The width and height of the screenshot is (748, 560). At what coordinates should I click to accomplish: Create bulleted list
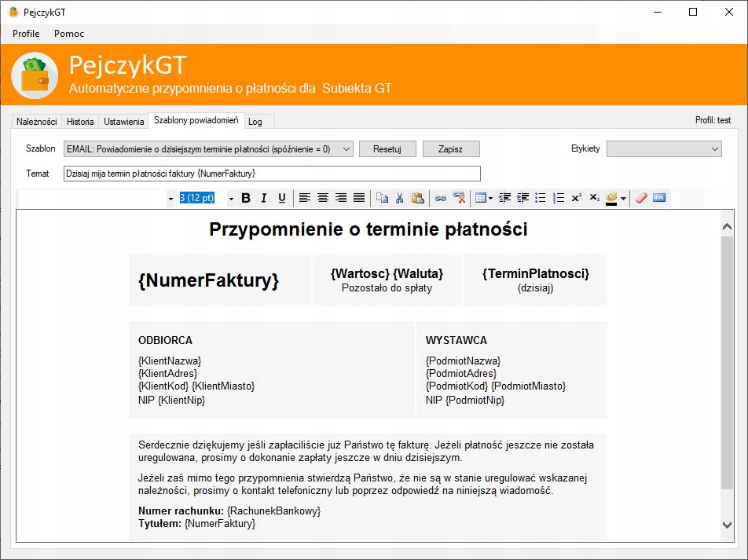[540, 198]
